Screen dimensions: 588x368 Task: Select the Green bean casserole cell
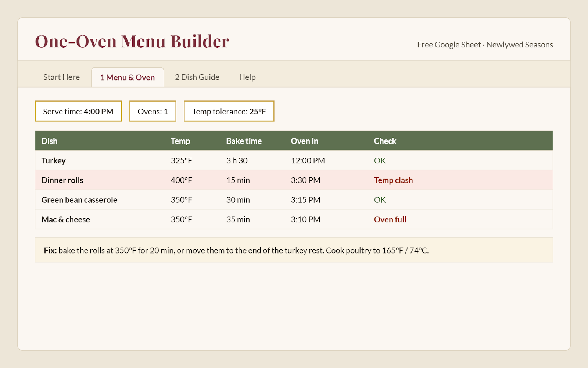pyautogui.click(x=79, y=200)
